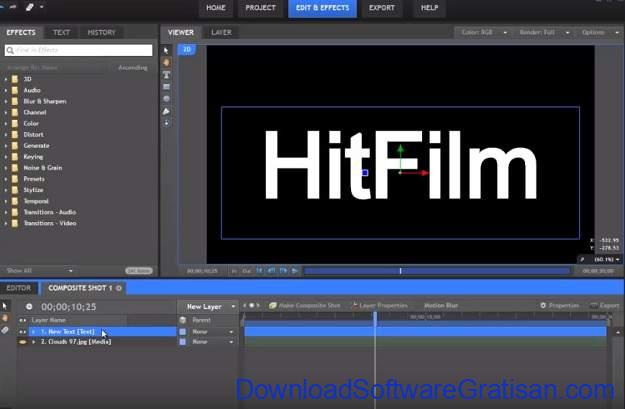
Task: Open the New Layer dropdown
Action: tap(208, 307)
